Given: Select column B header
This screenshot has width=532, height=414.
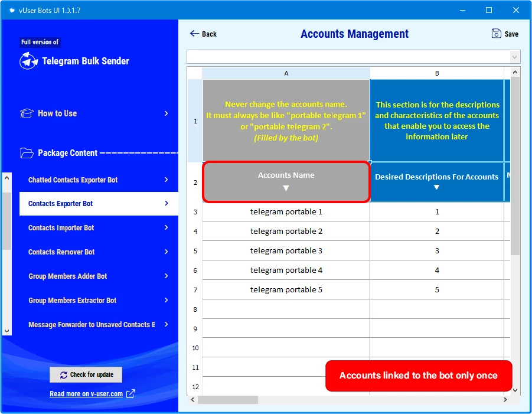Looking at the screenshot, I should pos(437,73).
